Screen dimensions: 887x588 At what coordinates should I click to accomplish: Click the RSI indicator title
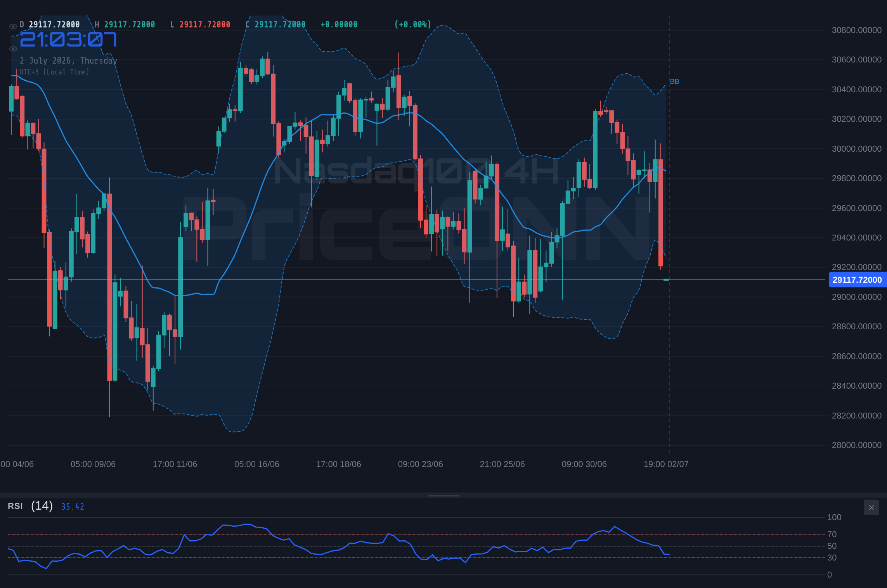pyautogui.click(x=15, y=506)
